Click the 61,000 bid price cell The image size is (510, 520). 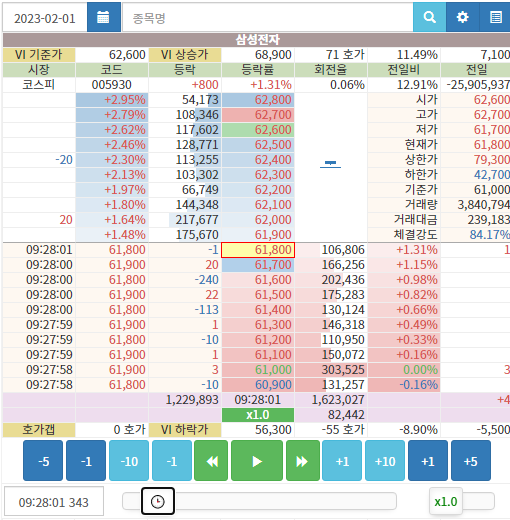(x=258, y=370)
